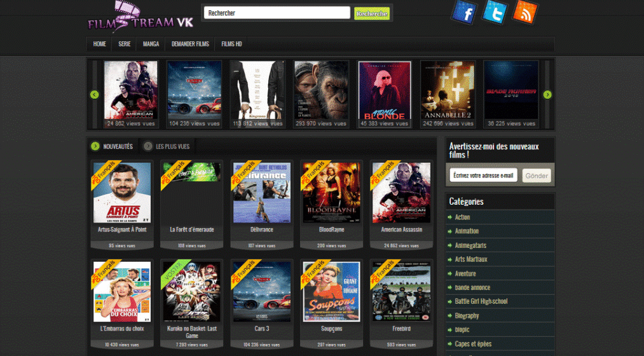Open the BloodRayne movie poster
Screen dimensions: 644x356
click(x=331, y=193)
